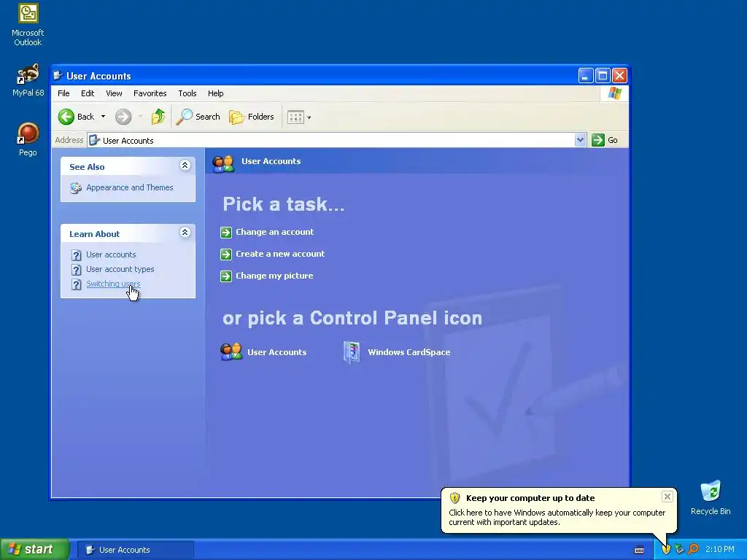This screenshot has width=747, height=560.
Task: Open the Recycle Bin on desktop
Action: pos(711,497)
